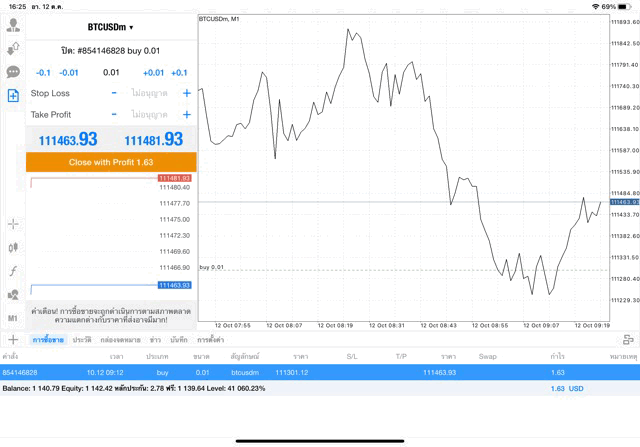Tap the new order document-plus icon
The image size is (640, 447).
tap(13, 96)
